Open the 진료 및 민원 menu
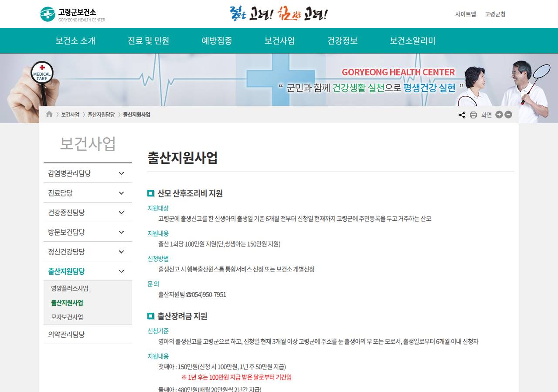The image size is (558, 392). click(x=148, y=41)
